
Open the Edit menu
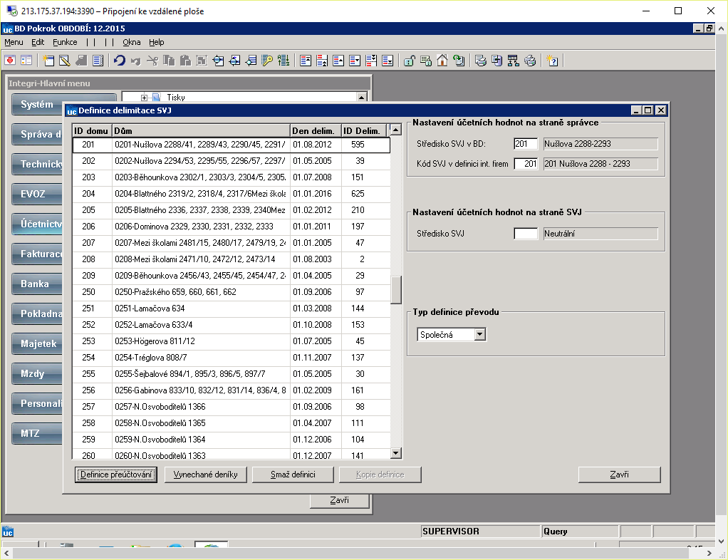click(38, 42)
